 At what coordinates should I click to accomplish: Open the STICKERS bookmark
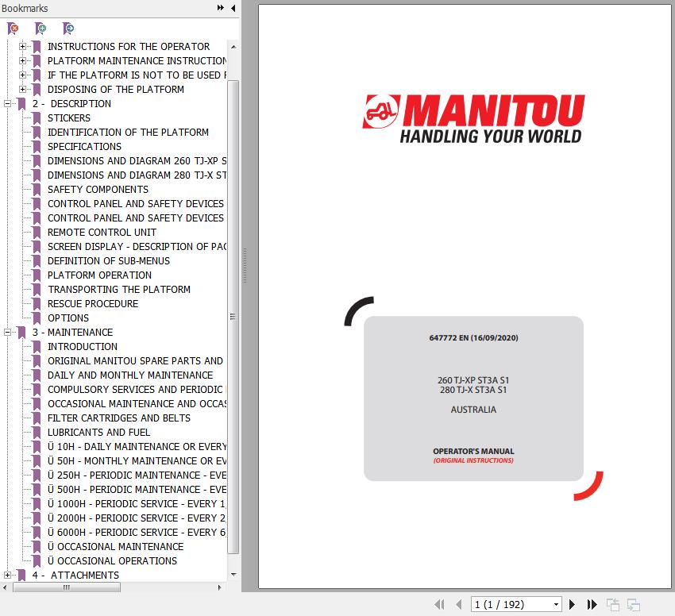click(69, 118)
